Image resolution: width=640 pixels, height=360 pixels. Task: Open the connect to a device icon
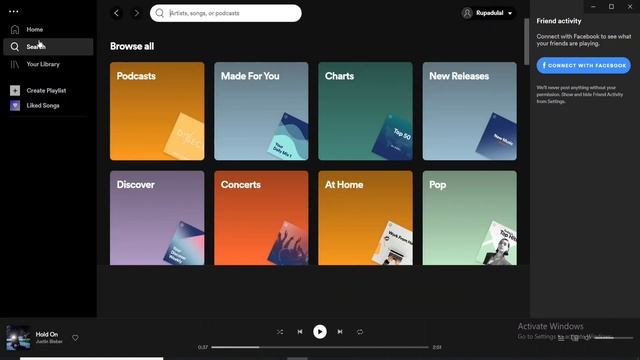tap(575, 338)
